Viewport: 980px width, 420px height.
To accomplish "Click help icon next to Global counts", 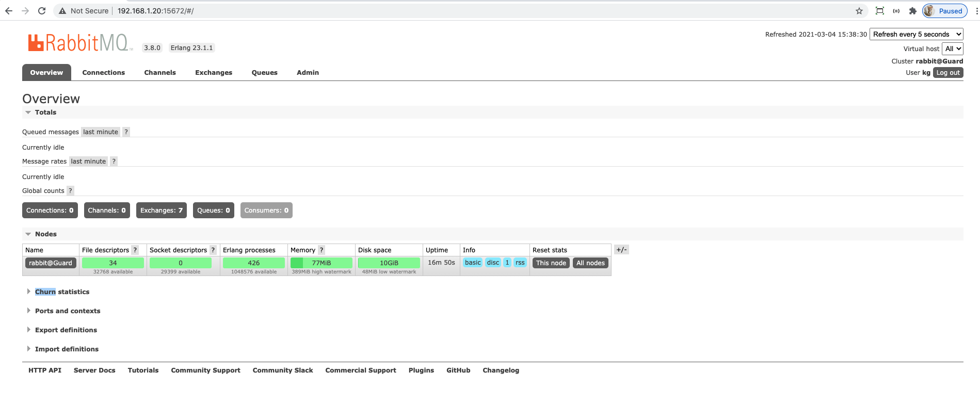I will [x=71, y=191].
